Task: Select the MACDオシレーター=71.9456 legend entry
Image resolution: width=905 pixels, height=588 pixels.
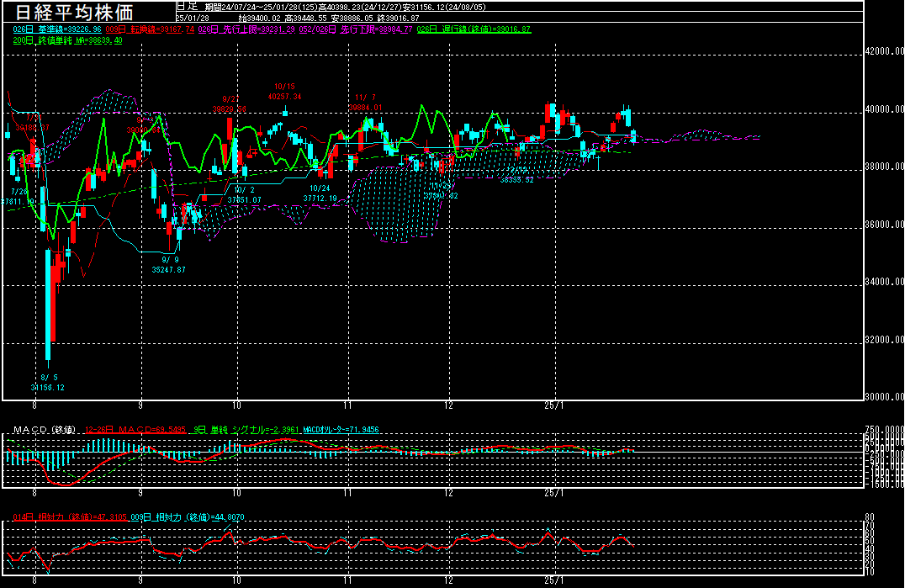Action: (341, 430)
